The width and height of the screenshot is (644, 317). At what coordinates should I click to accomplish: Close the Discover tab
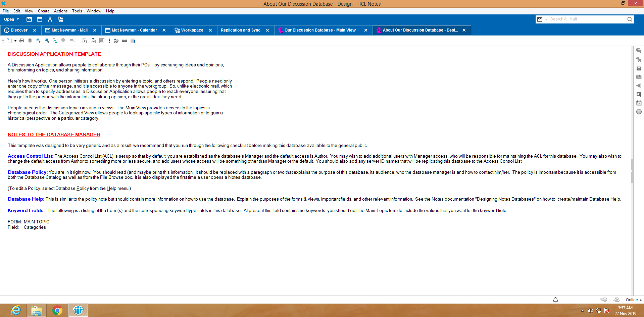(35, 30)
